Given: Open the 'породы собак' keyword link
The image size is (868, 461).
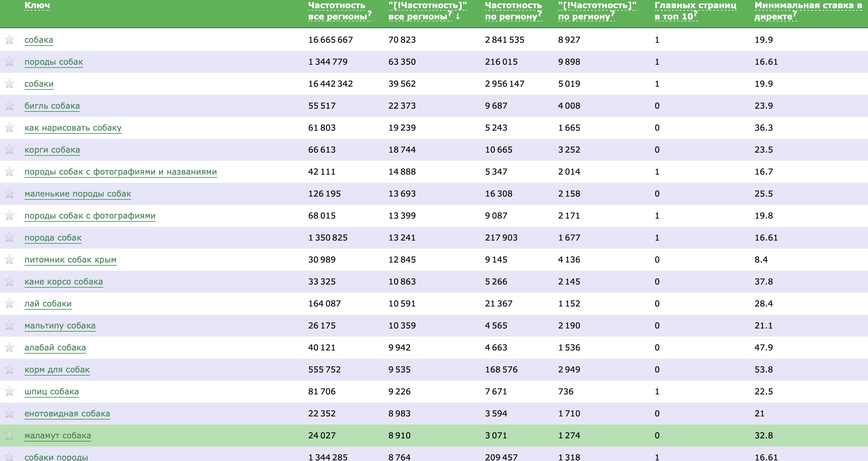Looking at the screenshot, I should tap(54, 62).
